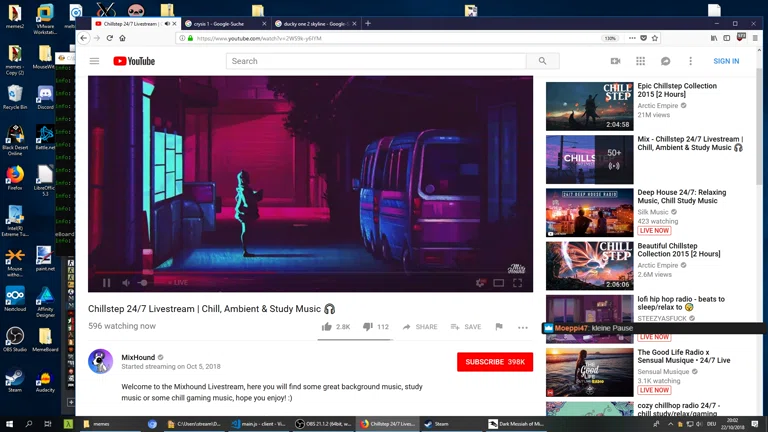Mute the video player volume
The image size is (768, 432).
(126, 283)
